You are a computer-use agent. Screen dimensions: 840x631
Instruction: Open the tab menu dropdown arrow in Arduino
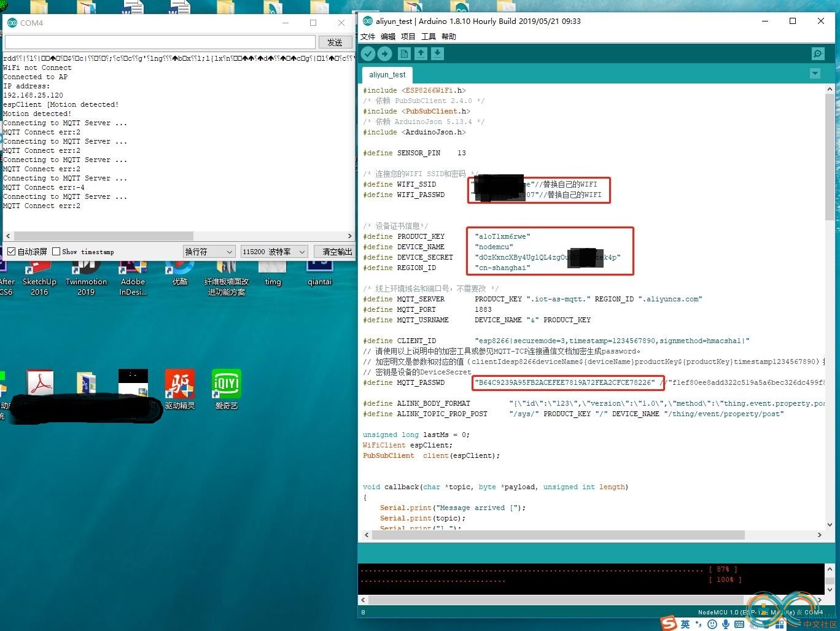[815, 74]
